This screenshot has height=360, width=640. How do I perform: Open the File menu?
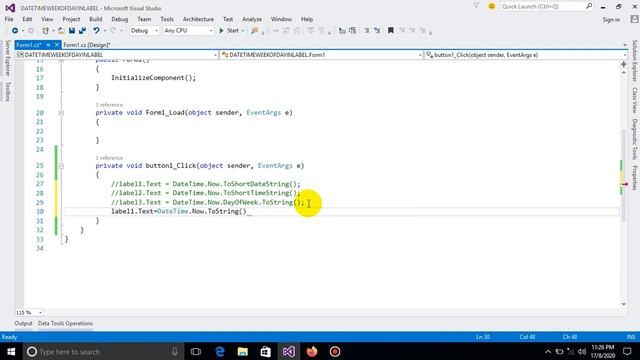tap(9, 19)
